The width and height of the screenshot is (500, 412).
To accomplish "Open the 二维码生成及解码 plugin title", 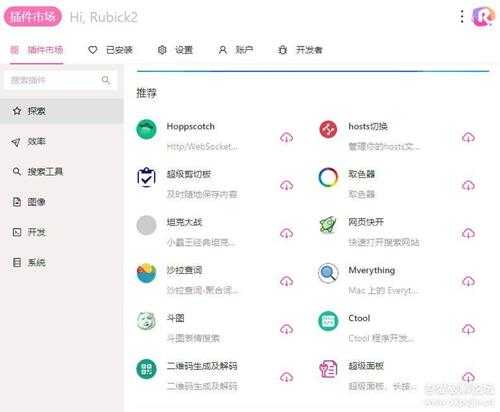I will [202, 366].
